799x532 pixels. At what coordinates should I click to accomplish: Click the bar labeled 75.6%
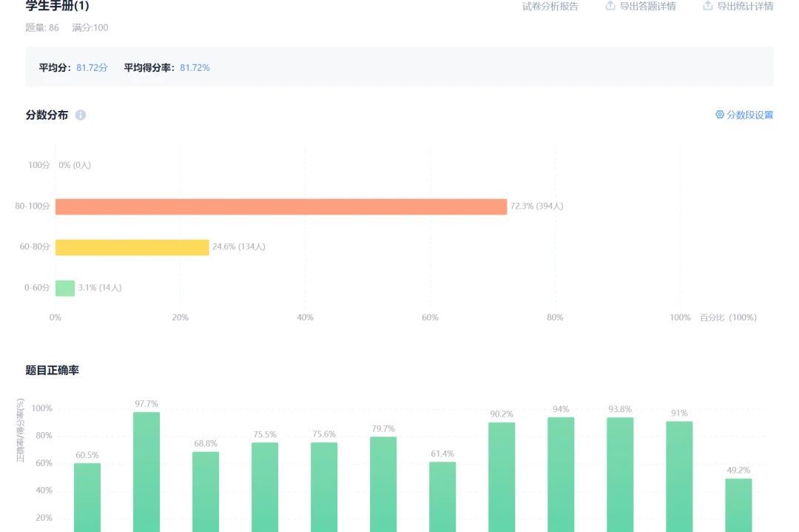(x=324, y=487)
